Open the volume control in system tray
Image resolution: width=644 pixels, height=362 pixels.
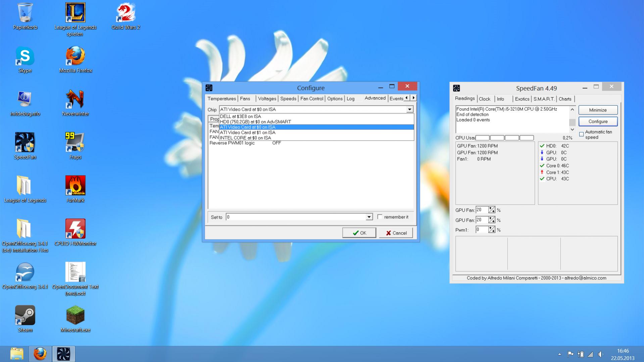[601, 354]
